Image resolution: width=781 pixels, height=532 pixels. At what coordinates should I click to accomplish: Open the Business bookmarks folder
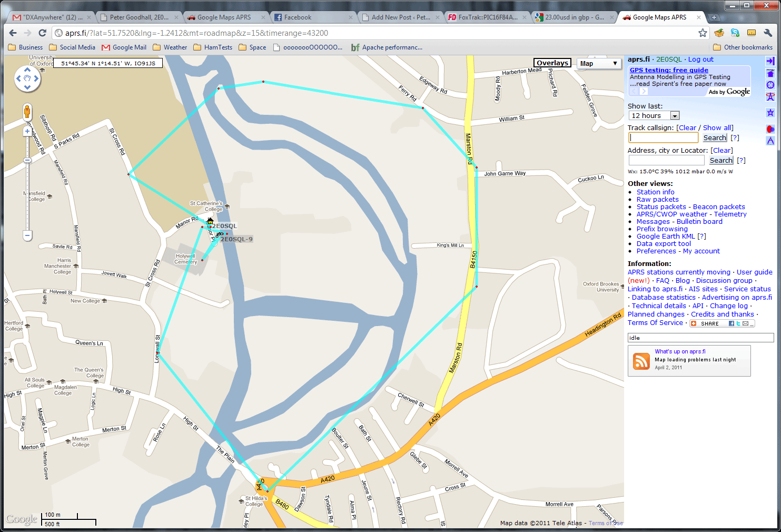(26, 47)
